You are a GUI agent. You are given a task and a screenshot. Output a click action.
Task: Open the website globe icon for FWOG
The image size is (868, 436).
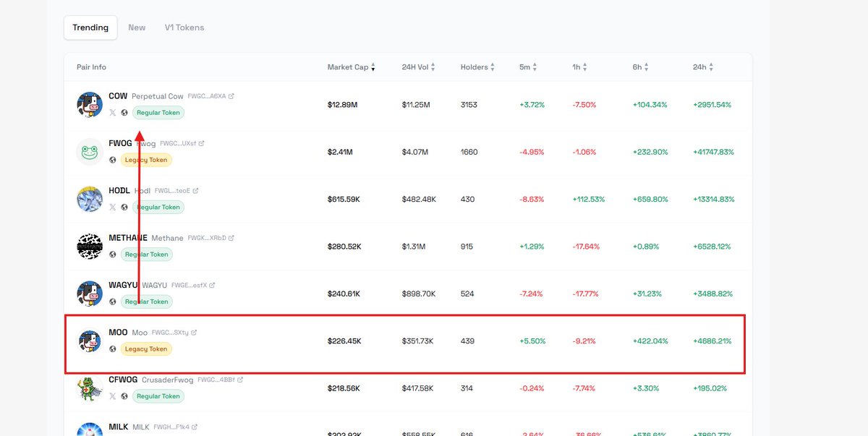tap(112, 160)
